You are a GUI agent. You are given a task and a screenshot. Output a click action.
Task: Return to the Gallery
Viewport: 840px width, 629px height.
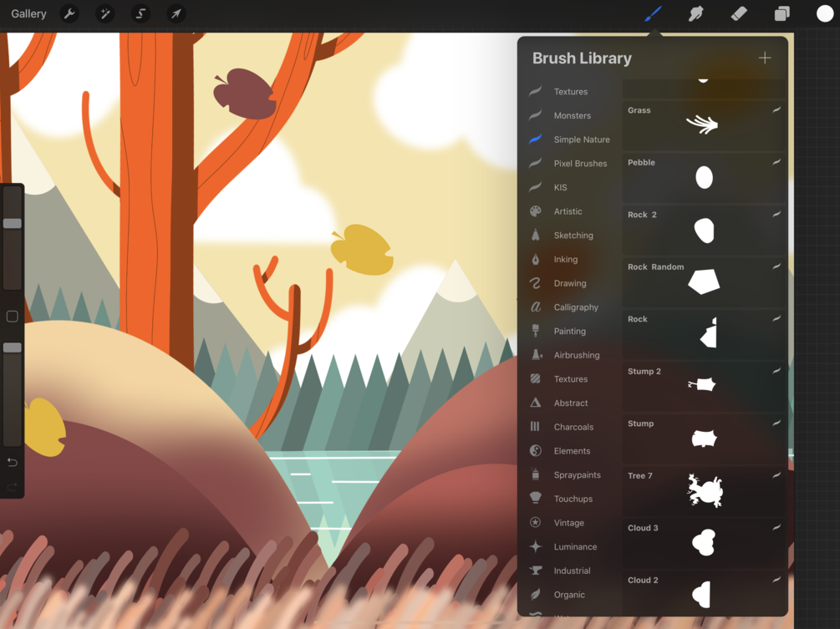coord(29,14)
